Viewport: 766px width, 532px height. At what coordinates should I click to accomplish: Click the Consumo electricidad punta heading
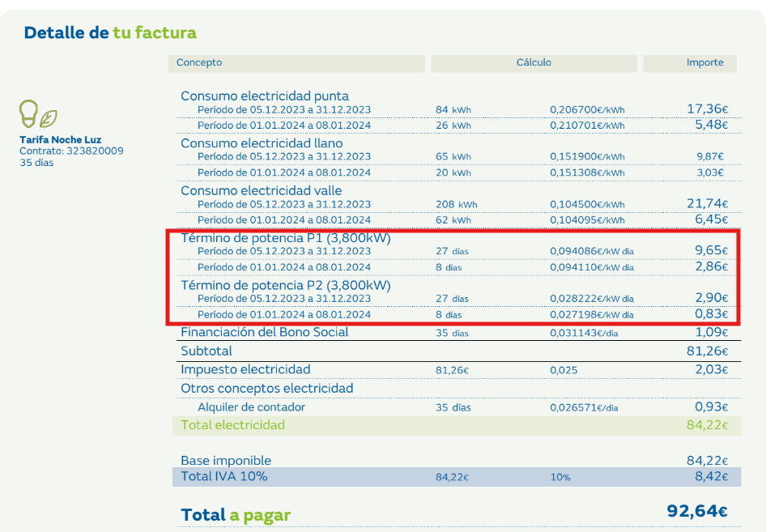pyautogui.click(x=265, y=96)
